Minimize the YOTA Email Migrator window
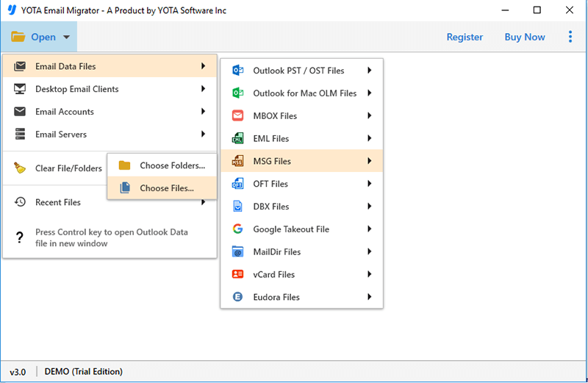The image size is (588, 383). coord(505,10)
